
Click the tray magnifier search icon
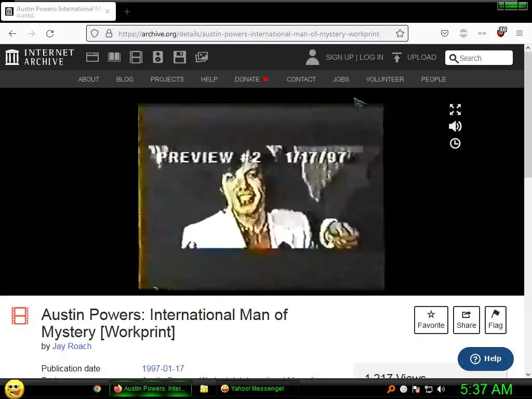pyautogui.click(x=391, y=389)
